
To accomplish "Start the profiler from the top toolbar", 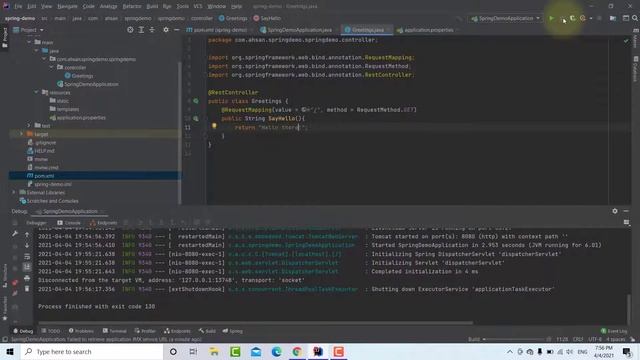I will click(583, 18).
